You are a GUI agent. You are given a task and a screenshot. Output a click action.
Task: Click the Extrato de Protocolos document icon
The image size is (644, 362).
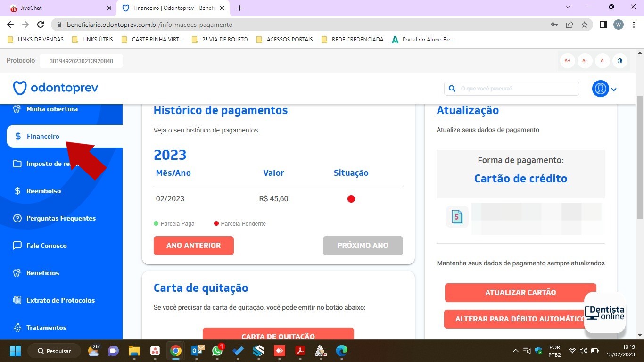pyautogui.click(x=18, y=300)
